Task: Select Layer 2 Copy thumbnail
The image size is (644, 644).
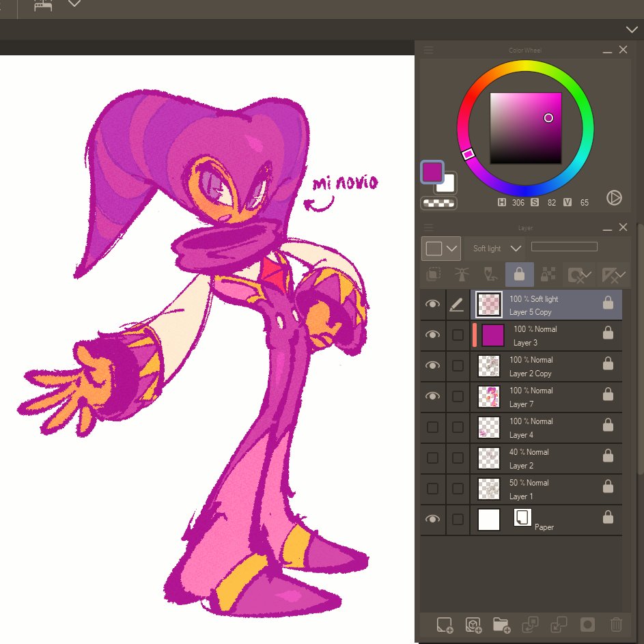Action: point(489,366)
